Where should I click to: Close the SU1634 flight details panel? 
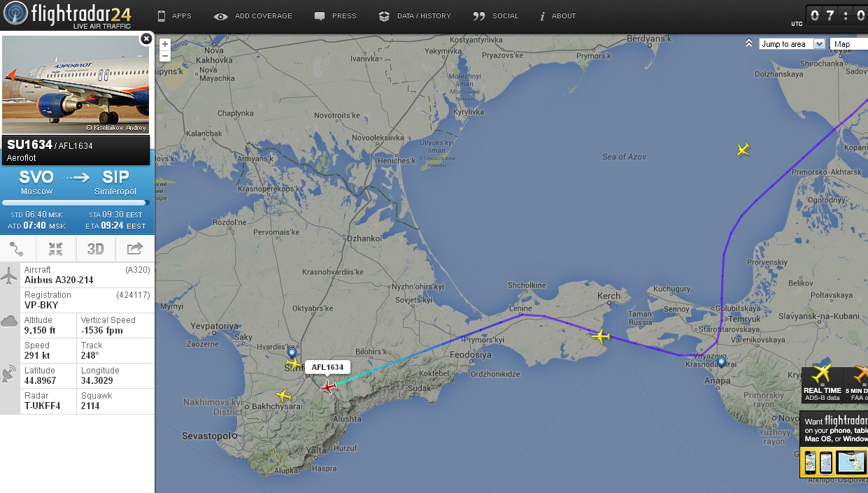tap(146, 38)
